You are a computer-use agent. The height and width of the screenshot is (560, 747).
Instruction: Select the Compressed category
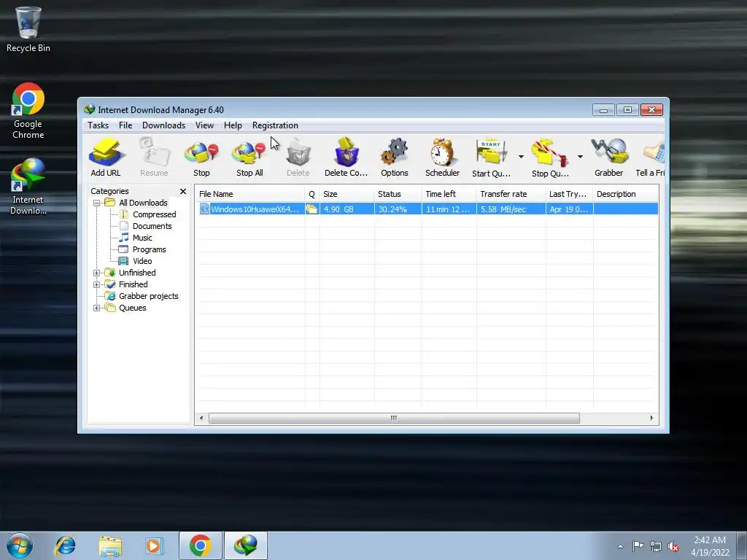tap(155, 214)
